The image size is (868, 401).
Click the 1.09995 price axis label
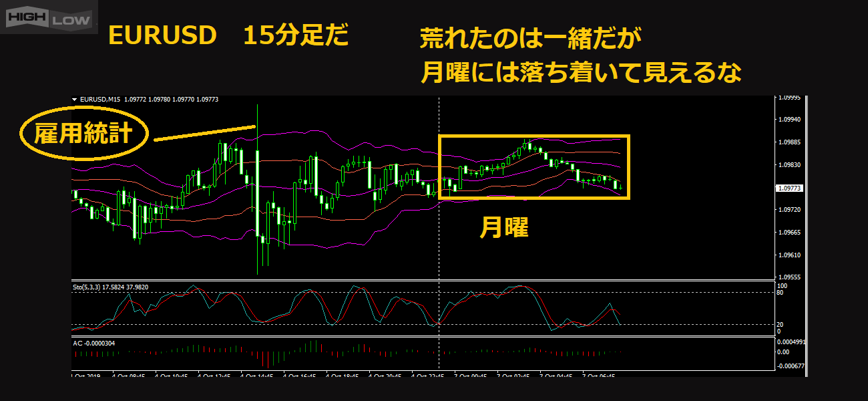coord(789,98)
